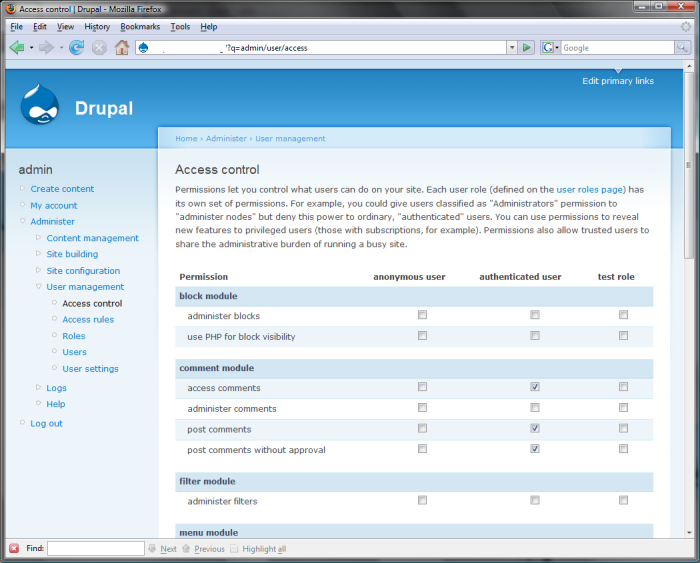Viewport: 700px width, 563px height.
Task: Uncheck post comments without approval for authenticated user
Action: [x=535, y=449]
